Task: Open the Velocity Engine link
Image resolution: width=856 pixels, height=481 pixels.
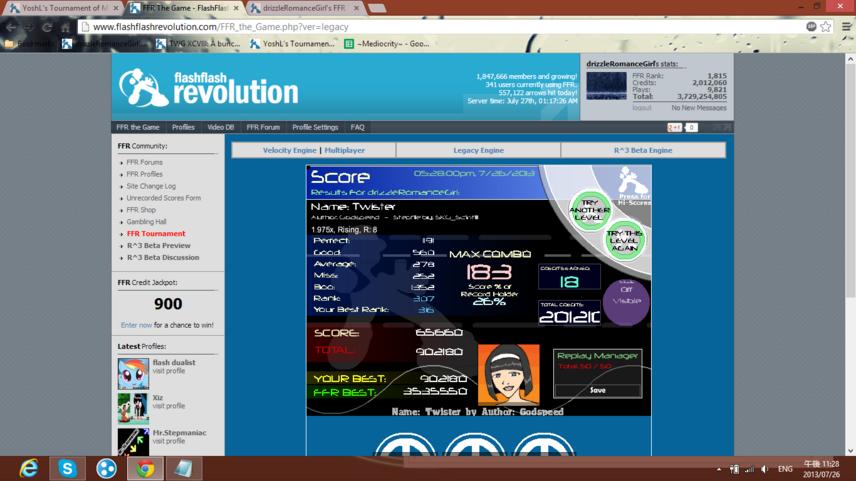Action: pyautogui.click(x=289, y=150)
